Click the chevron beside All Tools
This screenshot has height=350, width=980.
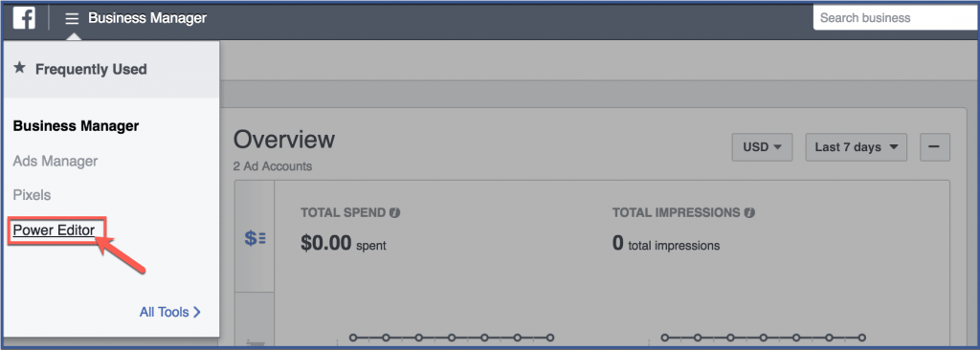[197, 312]
